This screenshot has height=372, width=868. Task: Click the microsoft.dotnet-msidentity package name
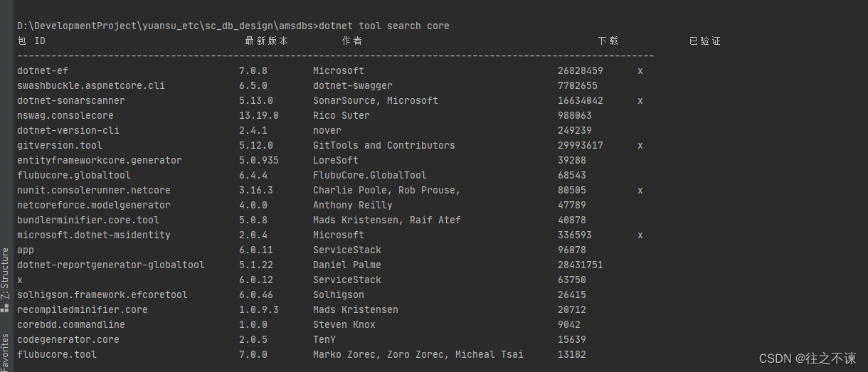pos(94,235)
